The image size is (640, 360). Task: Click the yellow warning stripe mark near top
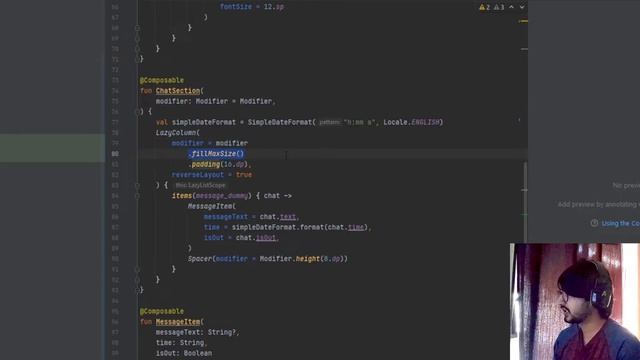click(524, 21)
